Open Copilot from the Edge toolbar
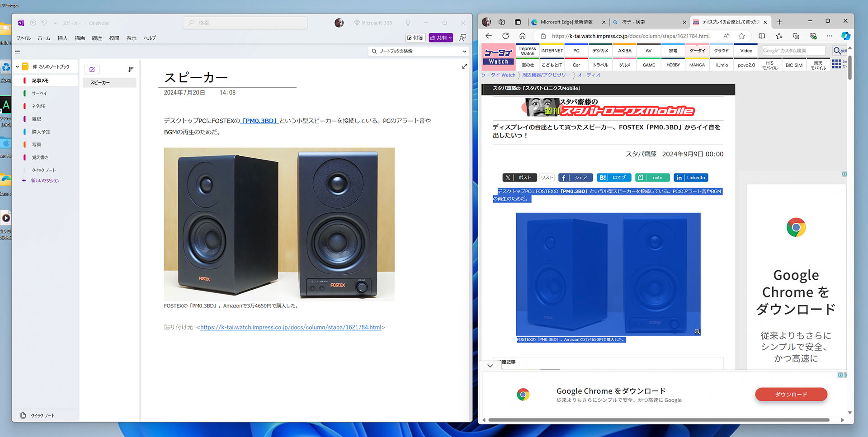The image size is (868, 437). pos(846,36)
